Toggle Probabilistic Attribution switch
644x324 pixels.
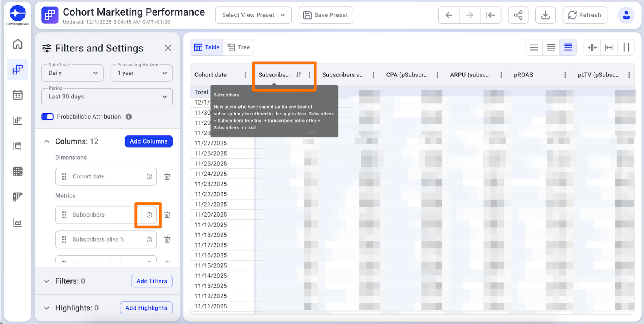pos(47,117)
